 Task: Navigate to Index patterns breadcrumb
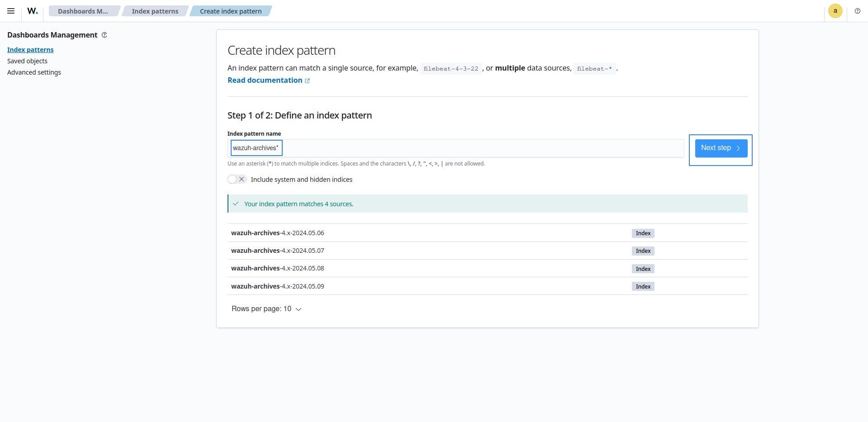[x=155, y=11]
